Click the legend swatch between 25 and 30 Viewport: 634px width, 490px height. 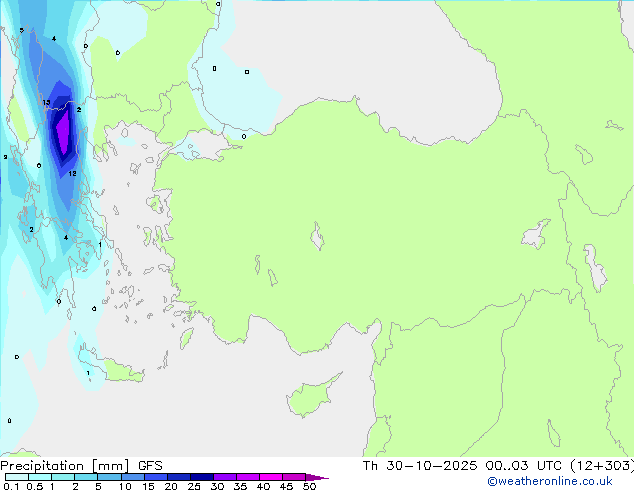coord(202,477)
